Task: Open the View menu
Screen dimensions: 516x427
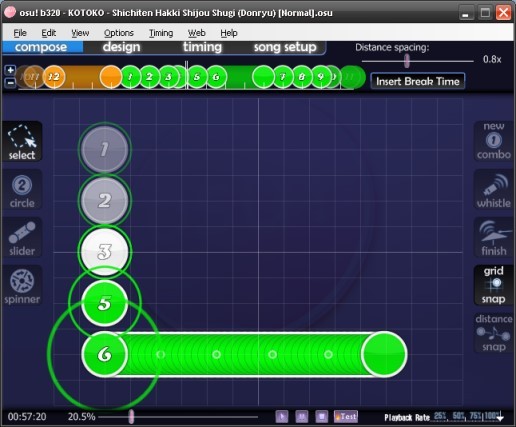Action: 80,33
